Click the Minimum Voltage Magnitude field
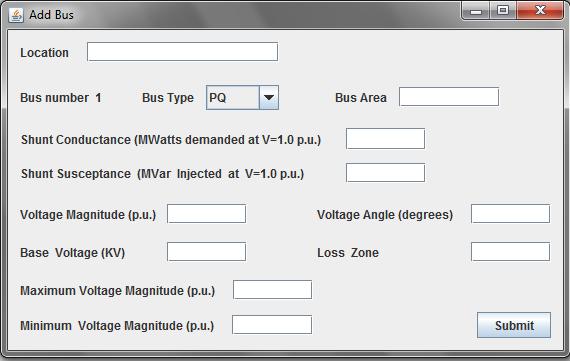This screenshot has height=361, width=570. pos(272,325)
